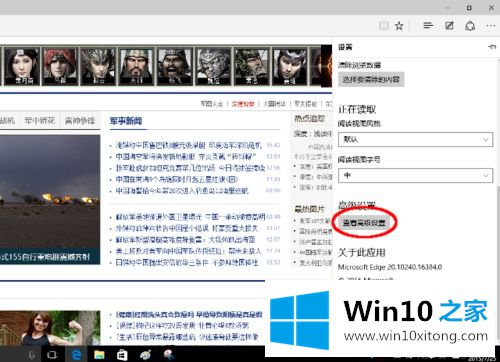Click the 最热图片 sidebar heading
Screen dimensions: 500x362
pyautogui.click(x=309, y=209)
